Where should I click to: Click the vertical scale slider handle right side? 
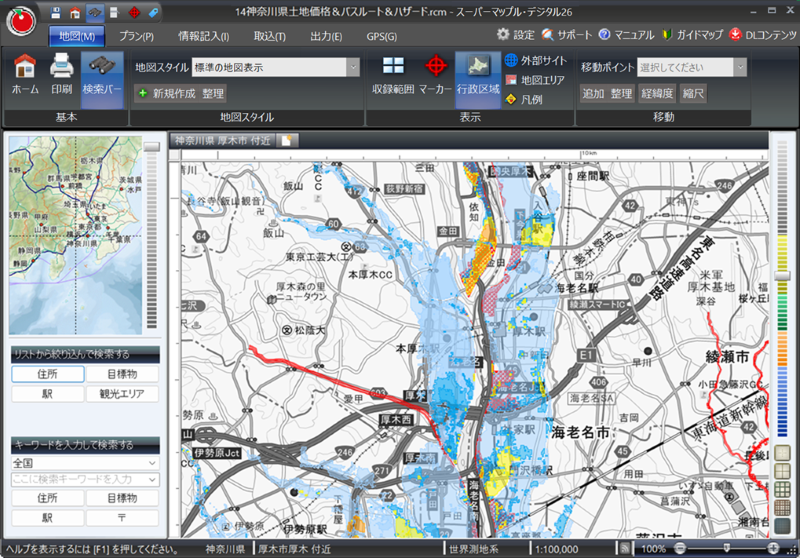pyautogui.click(x=782, y=276)
